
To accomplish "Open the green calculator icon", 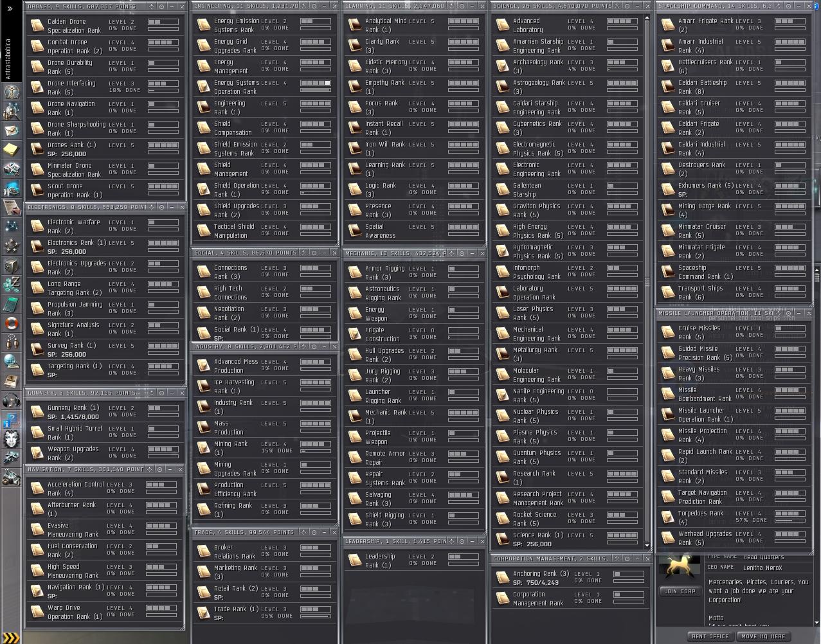I will point(12,303).
